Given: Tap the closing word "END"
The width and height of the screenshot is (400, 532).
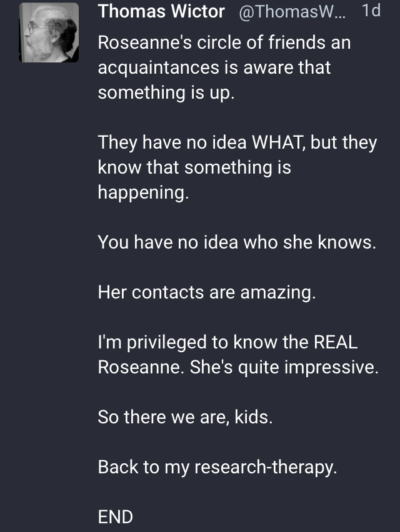Looking at the screenshot, I should (116, 517).
